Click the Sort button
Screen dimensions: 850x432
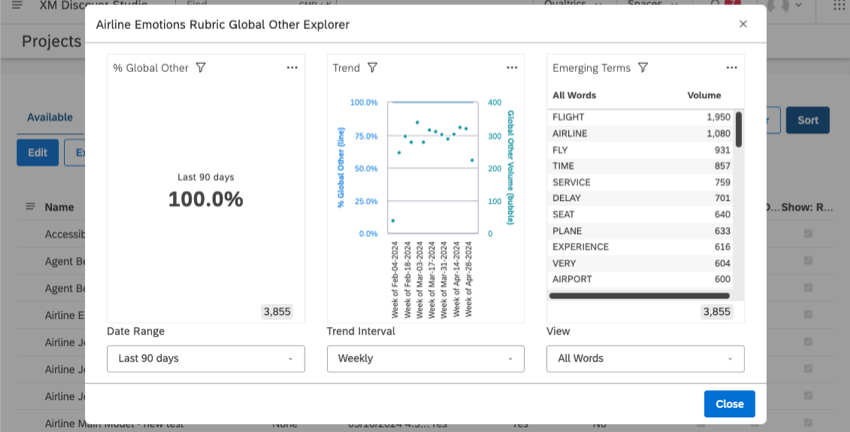pyautogui.click(x=808, y=120)
